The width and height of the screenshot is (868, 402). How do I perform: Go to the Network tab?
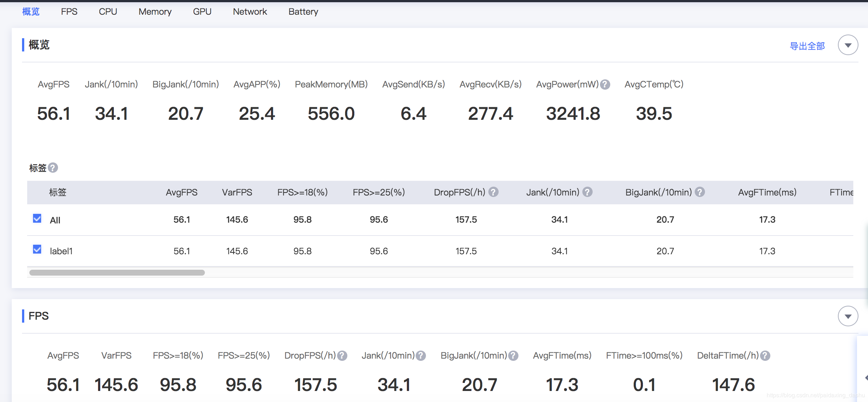[250, 12]
